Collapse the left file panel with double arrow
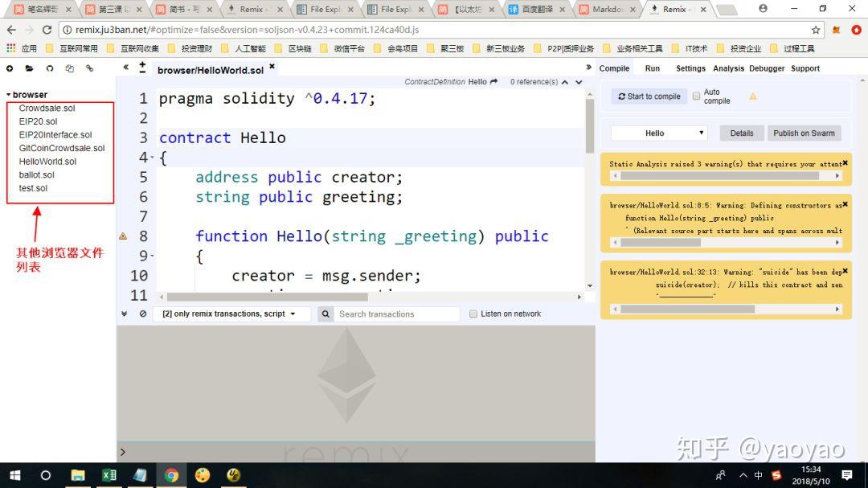The image size is (868, 488). (126, 68)
